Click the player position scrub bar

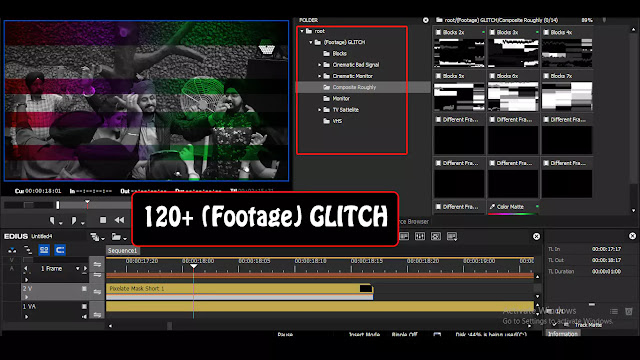point(96,205)
